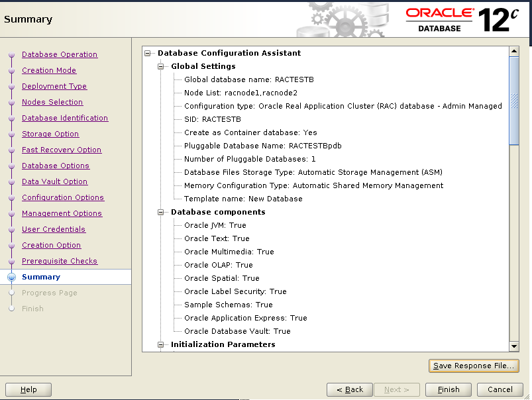The height and width of the screenshot is (400, 532).
Task: Click the Save Response File button
Action: [474, 366]
